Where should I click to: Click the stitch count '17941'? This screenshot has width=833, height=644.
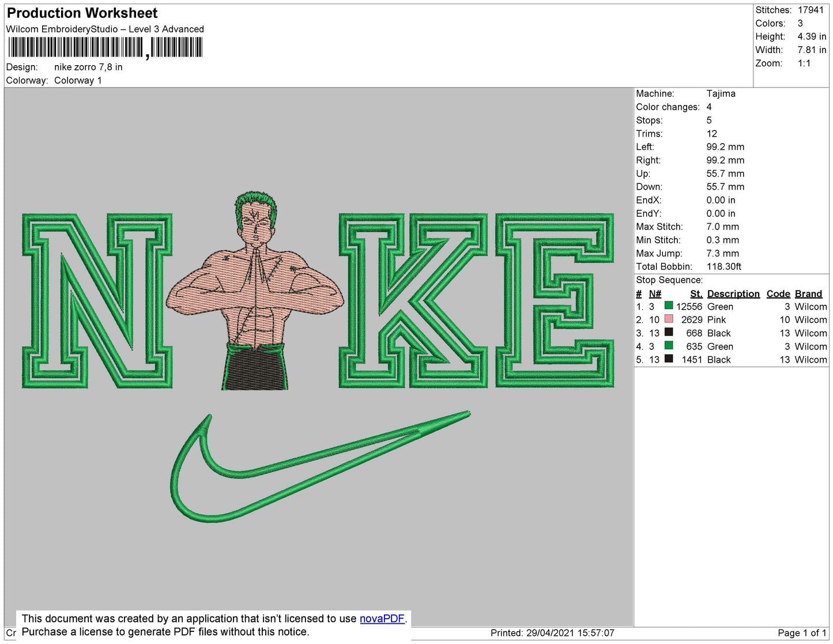click(811, 10)
